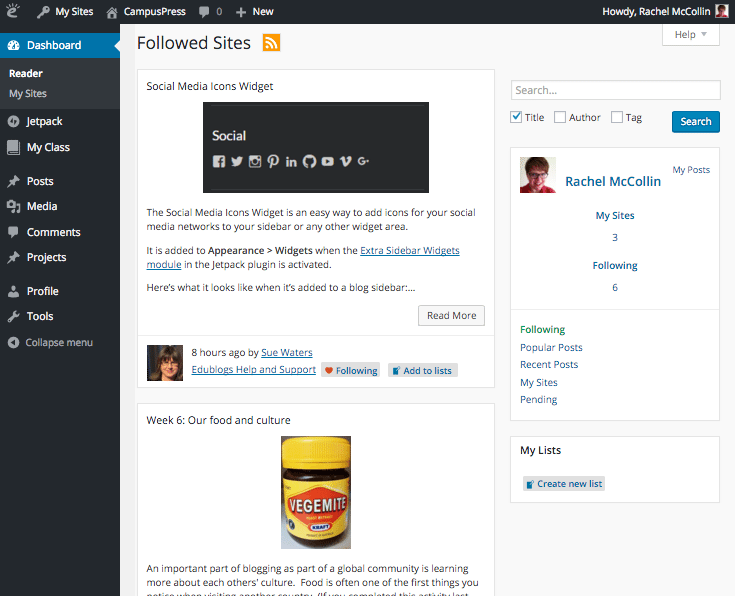Click Rachel McCollin profile photo

click(538, 175)
